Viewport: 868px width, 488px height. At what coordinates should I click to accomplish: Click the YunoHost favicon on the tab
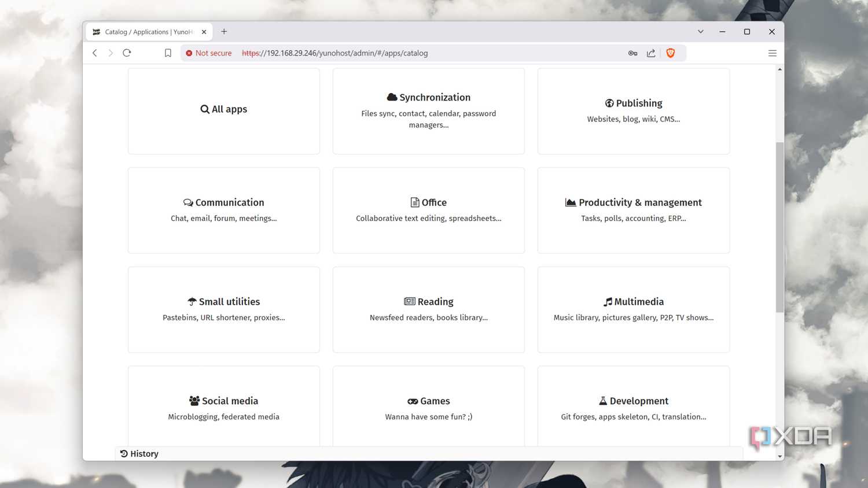(97, 32)
